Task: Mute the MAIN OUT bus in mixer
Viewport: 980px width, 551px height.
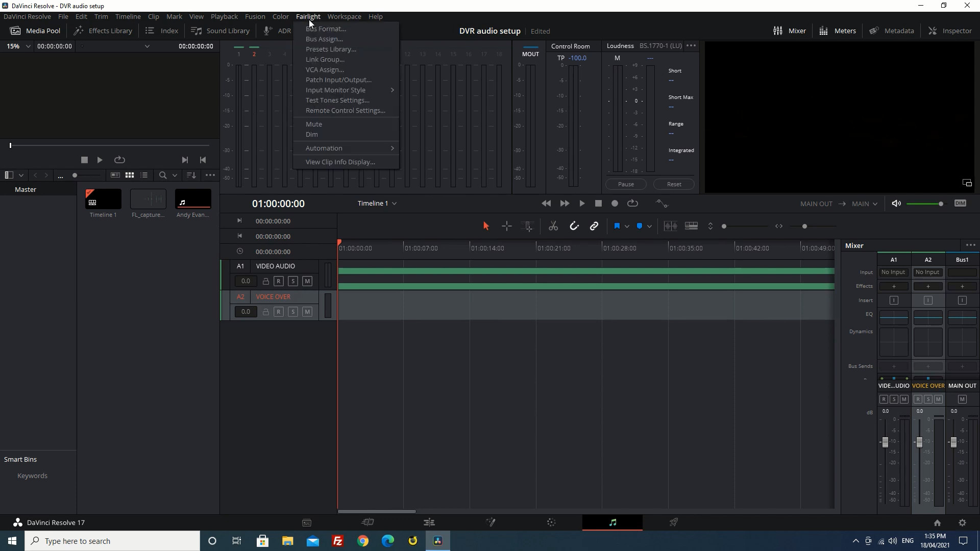Action: pos(962,399)
